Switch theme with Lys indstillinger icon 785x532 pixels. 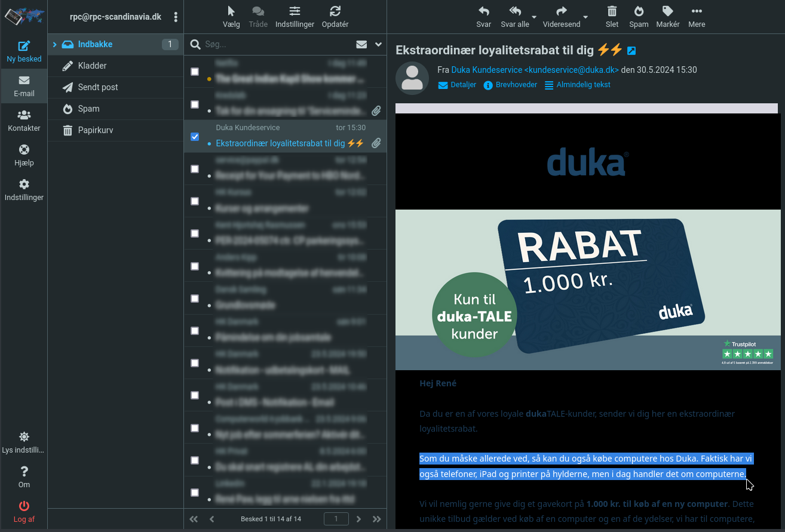click(x=24, y=442)
